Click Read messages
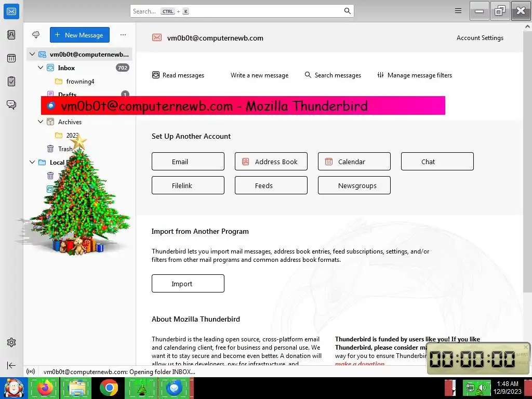Screen dimensions: 532x399 tap(178, 75)
